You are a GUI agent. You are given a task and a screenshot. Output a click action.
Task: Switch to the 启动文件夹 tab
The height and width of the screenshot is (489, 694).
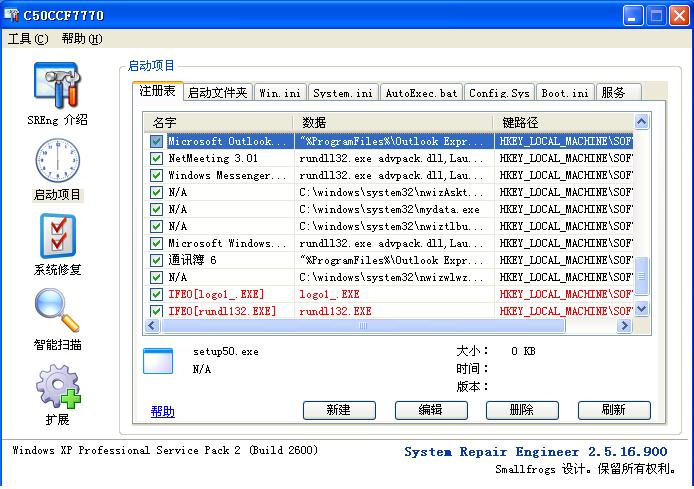tap(218, 92)
